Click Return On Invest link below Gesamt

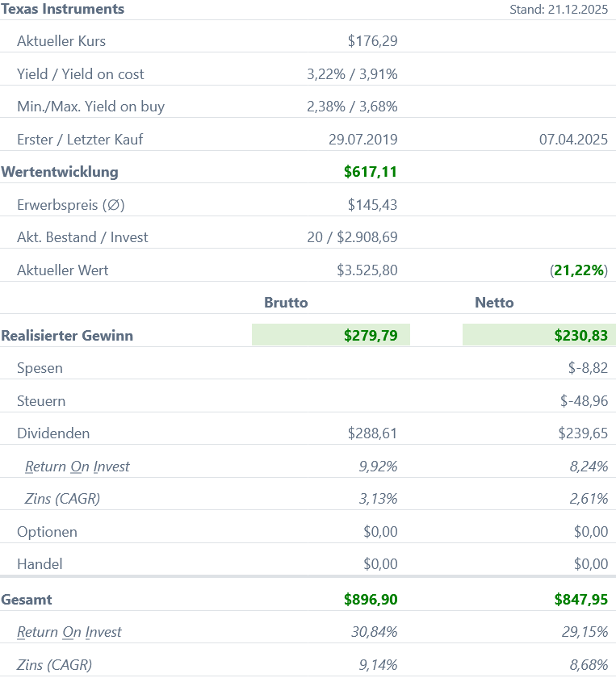73,632
